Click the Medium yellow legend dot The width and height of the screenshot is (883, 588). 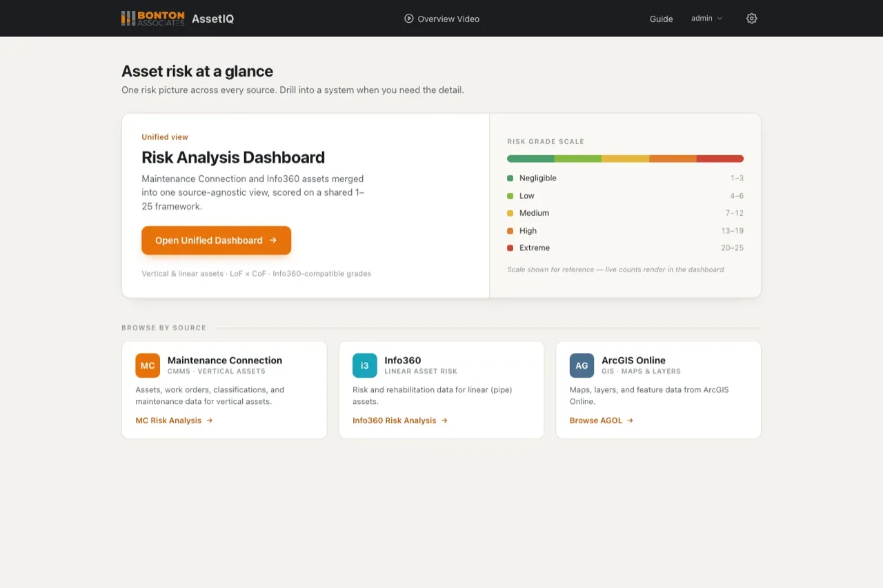click(x=510, y=213)
